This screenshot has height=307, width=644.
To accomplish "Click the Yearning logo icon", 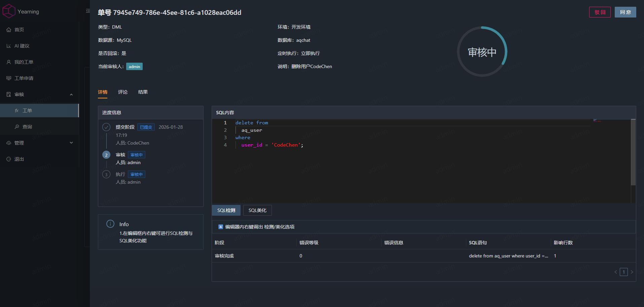I will [x=9, y=11].
